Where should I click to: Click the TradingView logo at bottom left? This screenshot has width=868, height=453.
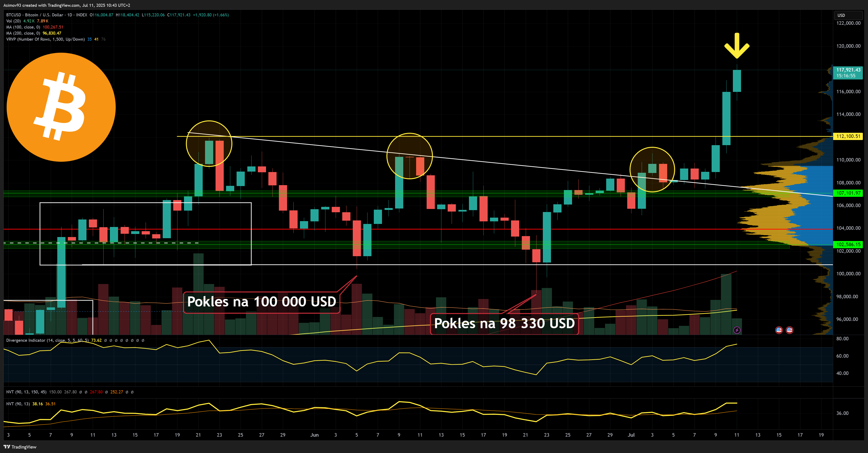(20, 447)
